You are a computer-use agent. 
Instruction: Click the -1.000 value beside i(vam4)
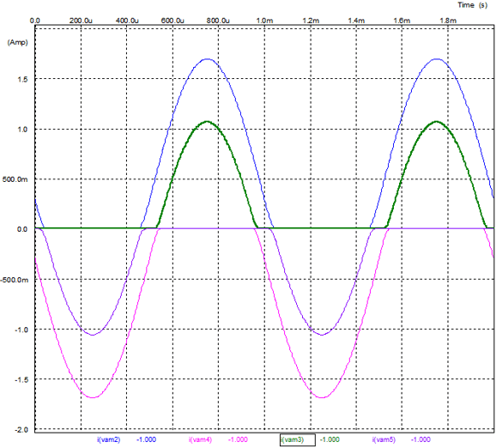tap(238, 439)
